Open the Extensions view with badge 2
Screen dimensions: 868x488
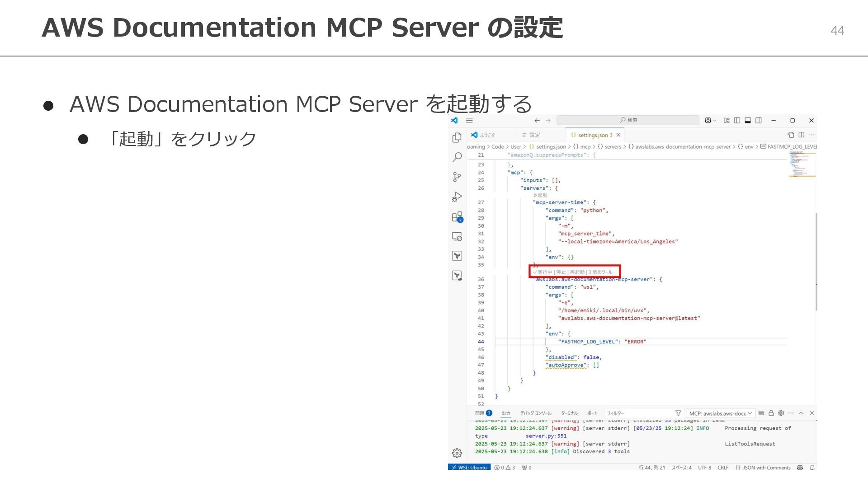pyautogui.click(x=457, y=217)
